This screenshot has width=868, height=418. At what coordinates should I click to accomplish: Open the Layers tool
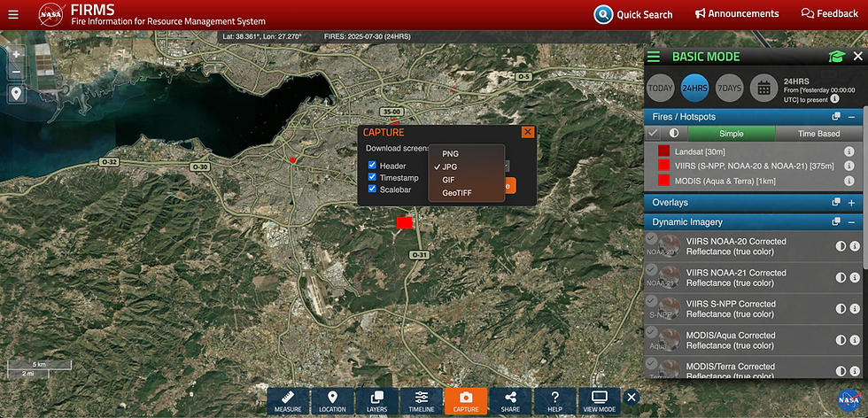point(377,401)
